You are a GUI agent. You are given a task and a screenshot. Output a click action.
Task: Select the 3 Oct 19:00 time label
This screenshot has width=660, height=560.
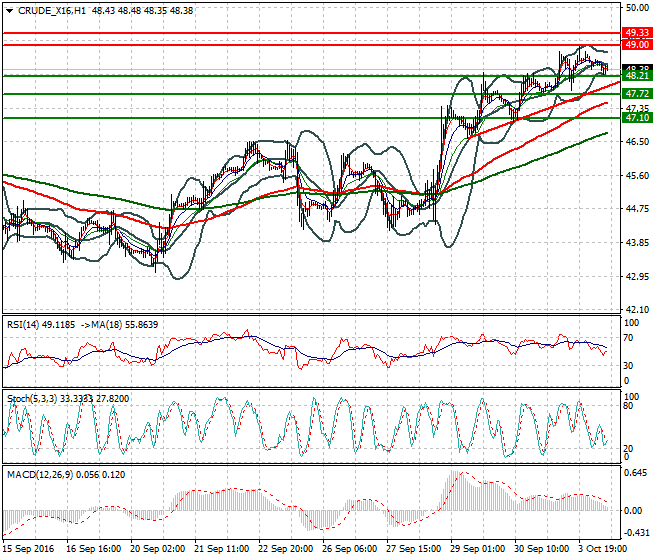click(x=603, y=549)
